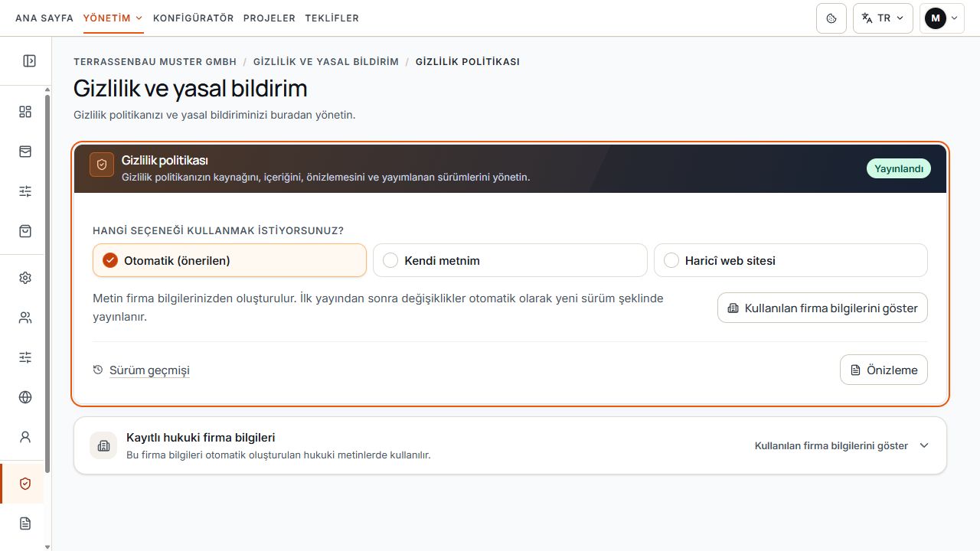The height and width of the screenshot is (551, 980).
Task: Click Kullanılan firma bilgilerini göster button
Action: 822,308
